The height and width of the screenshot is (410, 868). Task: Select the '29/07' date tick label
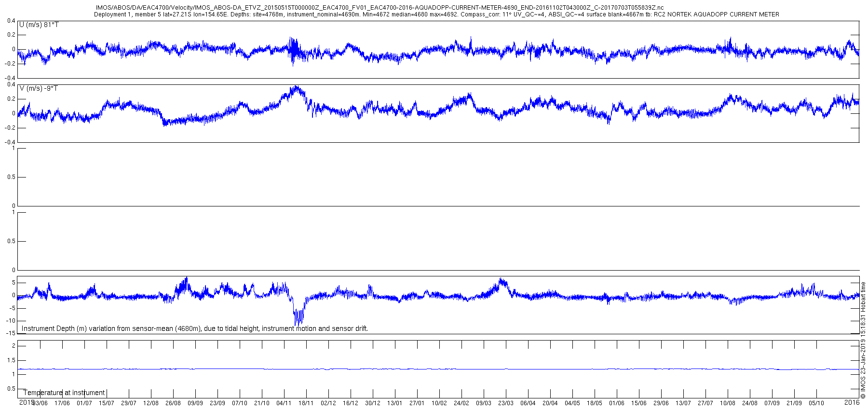pyautogui.click(x=129, y=403)
